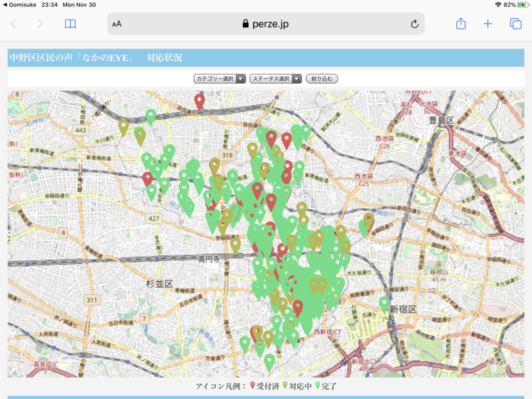The height and width of the screenshot is (399, 532).
Task: Reload the perze.jp page
Action: pos(414,24)
